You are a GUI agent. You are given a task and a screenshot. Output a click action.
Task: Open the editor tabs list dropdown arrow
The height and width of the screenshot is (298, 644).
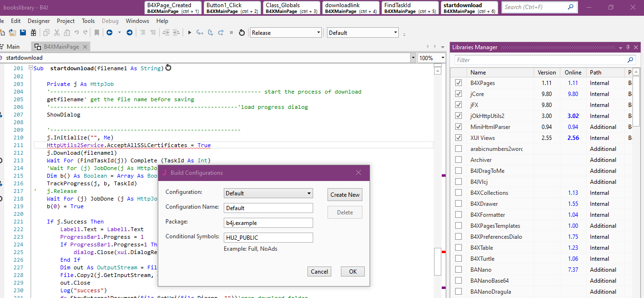click(442, 47)
